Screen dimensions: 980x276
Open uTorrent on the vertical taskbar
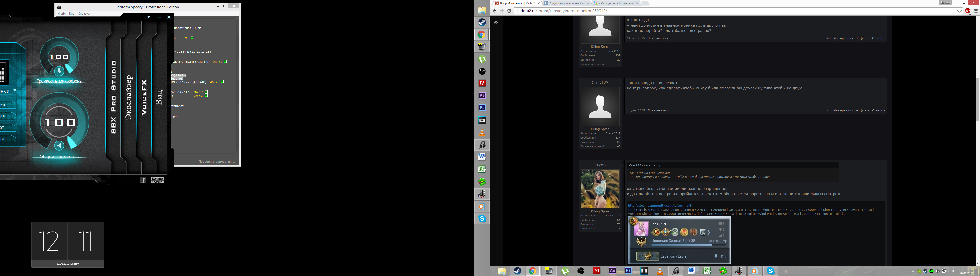pyautogui.click(x=482, y=59)
